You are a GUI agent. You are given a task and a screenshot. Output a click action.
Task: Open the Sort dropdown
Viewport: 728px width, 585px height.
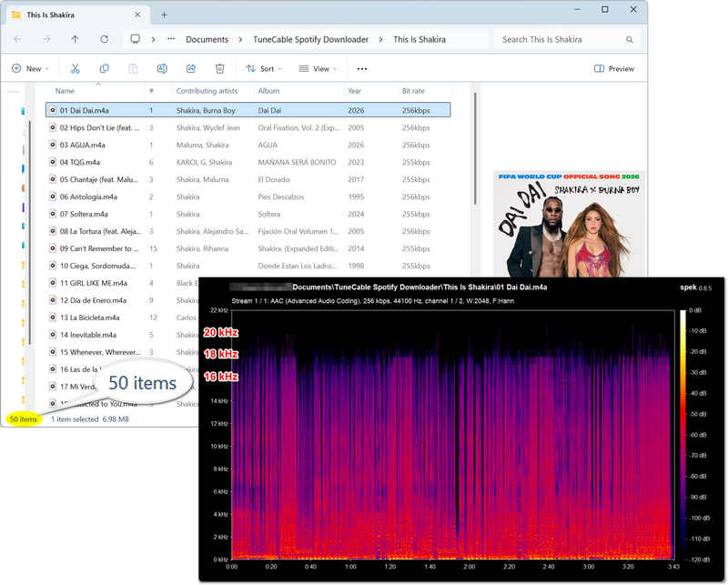pyautogui.click(x=264, y=69)
